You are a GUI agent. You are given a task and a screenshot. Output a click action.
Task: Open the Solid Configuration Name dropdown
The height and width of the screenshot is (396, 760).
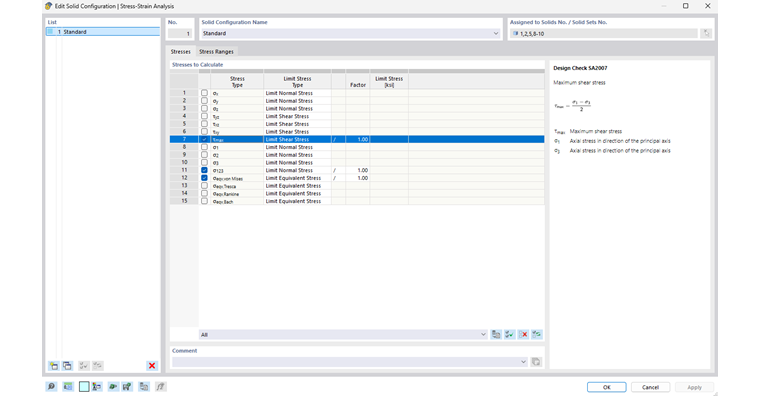[x=496, y=33]
